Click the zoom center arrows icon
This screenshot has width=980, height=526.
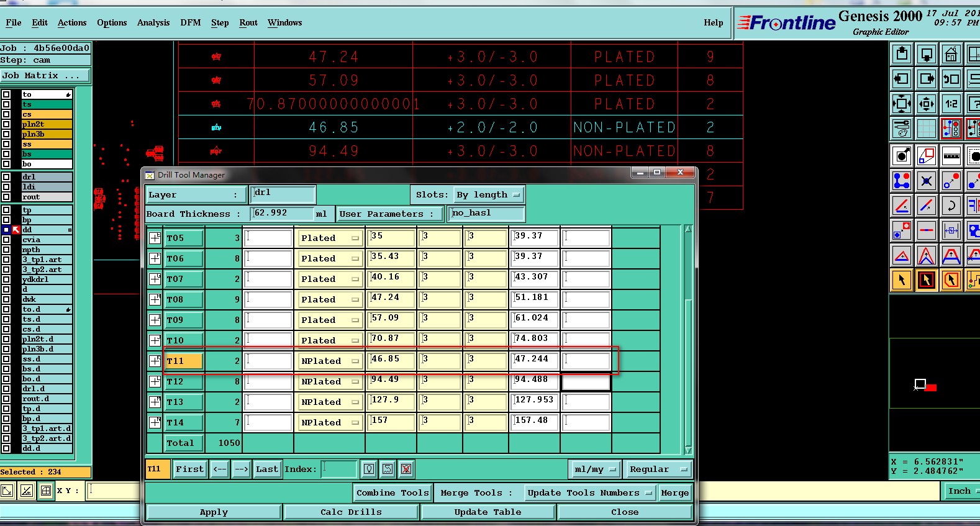coord(927,104)
